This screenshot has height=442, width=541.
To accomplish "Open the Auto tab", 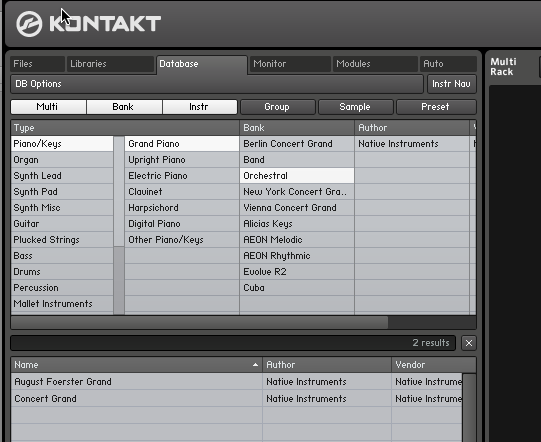I will point(448,64).
